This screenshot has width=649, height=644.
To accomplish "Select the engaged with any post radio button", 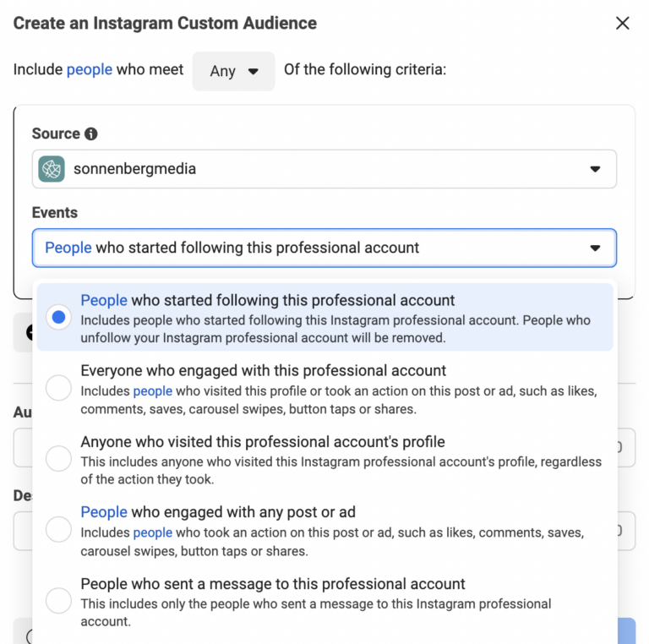I will pyautogui.click(x=58, y=530).
